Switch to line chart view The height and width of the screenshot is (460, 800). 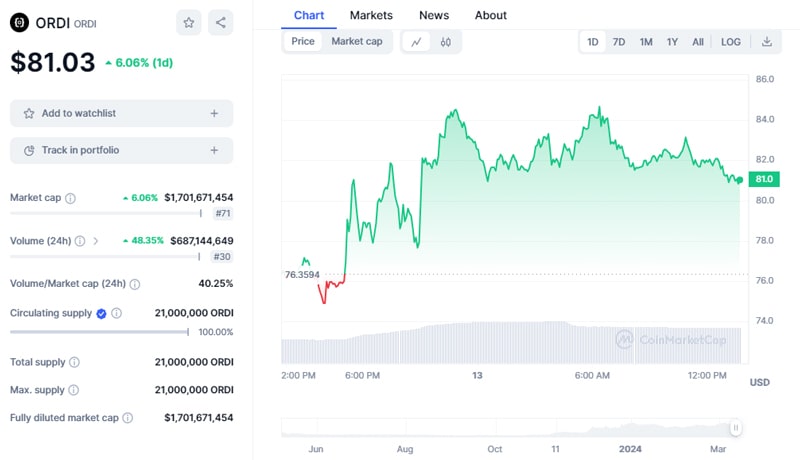click(416, 42)
